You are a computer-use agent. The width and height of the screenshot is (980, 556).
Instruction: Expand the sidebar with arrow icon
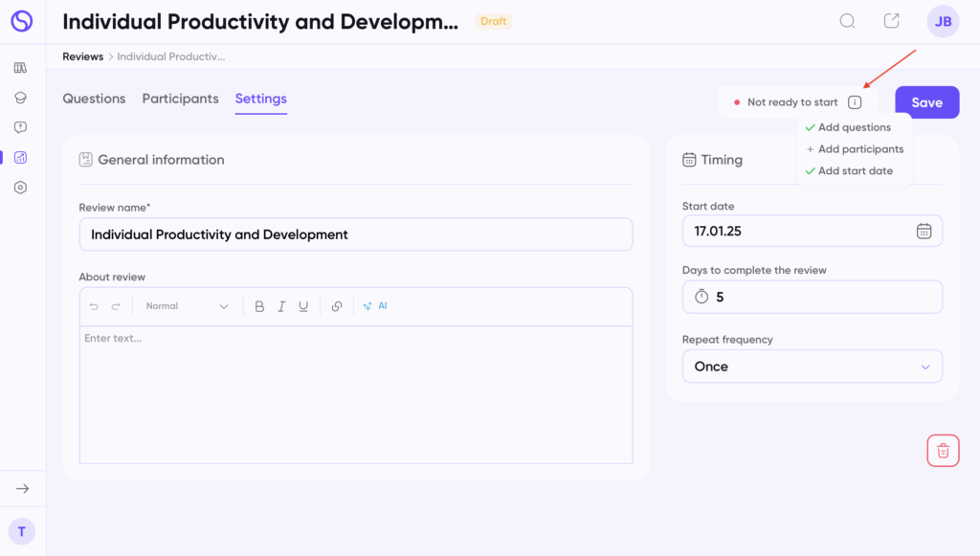tap(22, 489)
